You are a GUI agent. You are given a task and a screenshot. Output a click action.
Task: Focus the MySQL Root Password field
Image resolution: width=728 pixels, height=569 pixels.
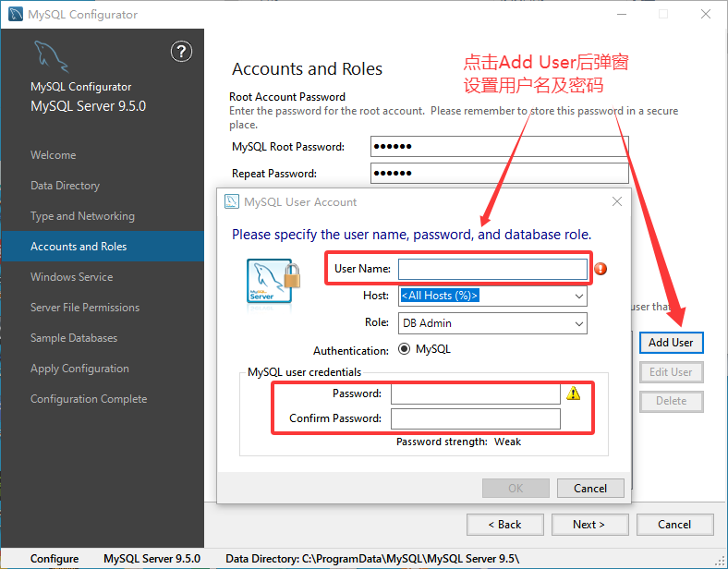click(500, 147)
